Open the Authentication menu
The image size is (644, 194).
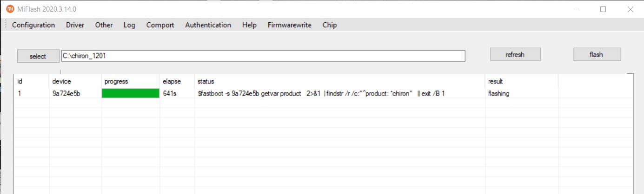[208, 25]
